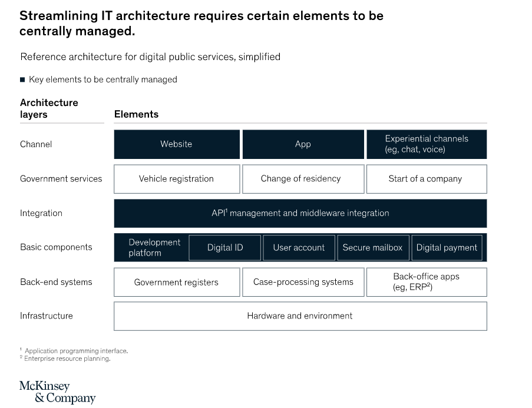Image resolution: width=532 pixels, height=408 pixels.
Task: Click the Integration layer label
Action: [x=41, y=213]
